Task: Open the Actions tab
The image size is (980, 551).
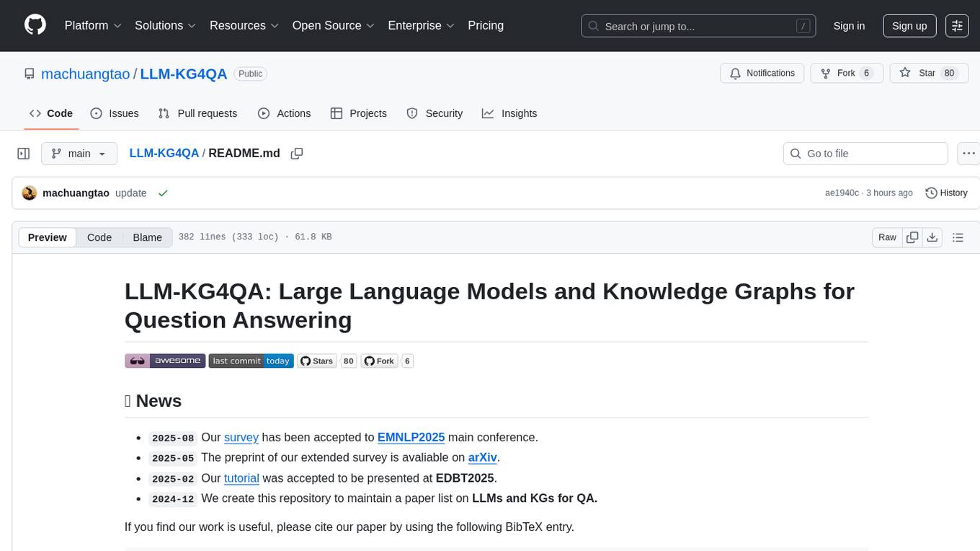Action: (284, 113)
